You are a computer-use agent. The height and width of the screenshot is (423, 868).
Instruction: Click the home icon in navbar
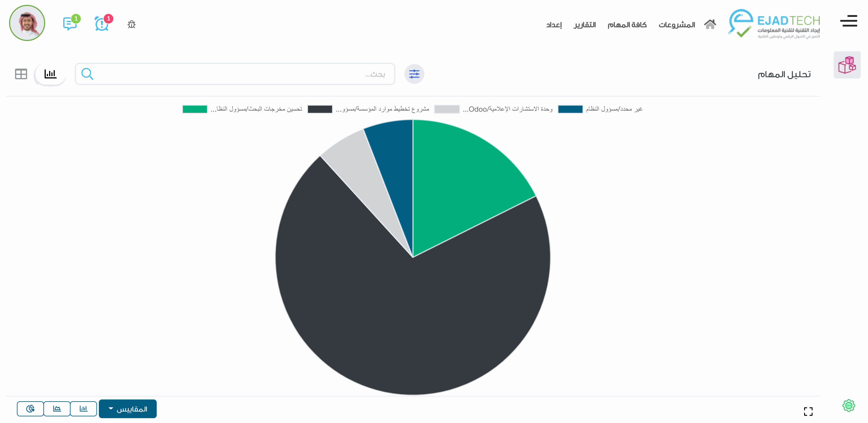[710, 24]
